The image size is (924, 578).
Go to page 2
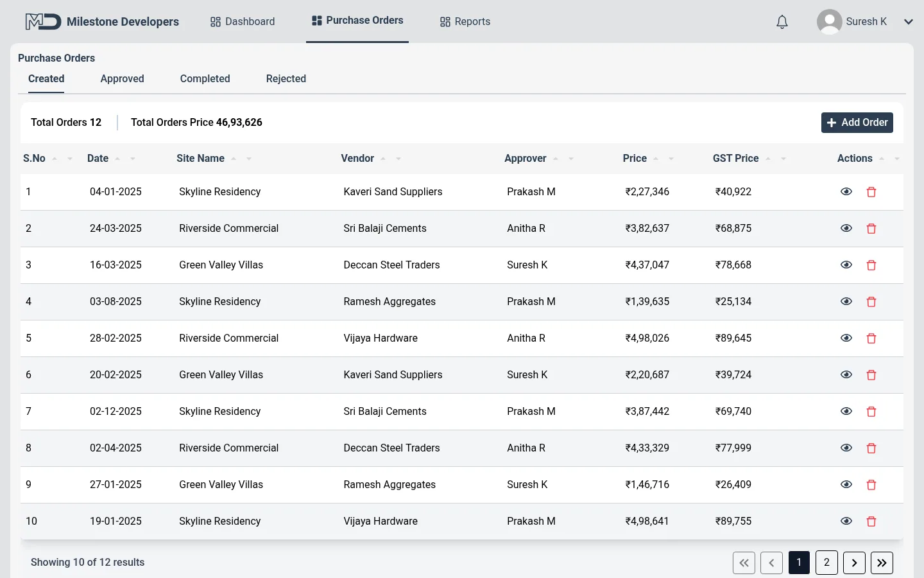point(826,563)
